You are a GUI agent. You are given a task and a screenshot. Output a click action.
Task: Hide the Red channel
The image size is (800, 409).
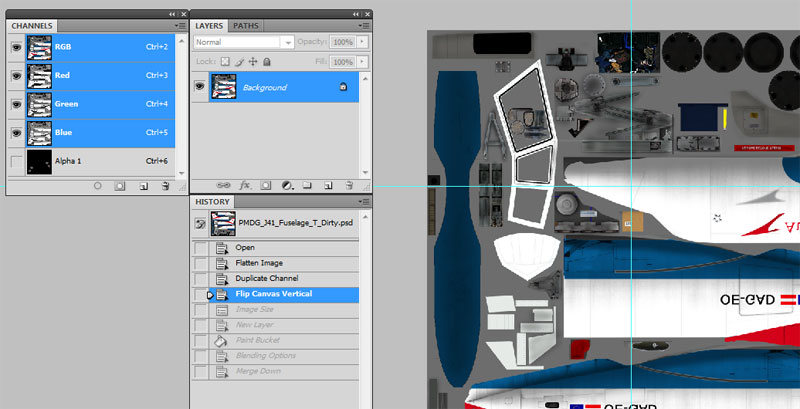(x=17, y=75)
